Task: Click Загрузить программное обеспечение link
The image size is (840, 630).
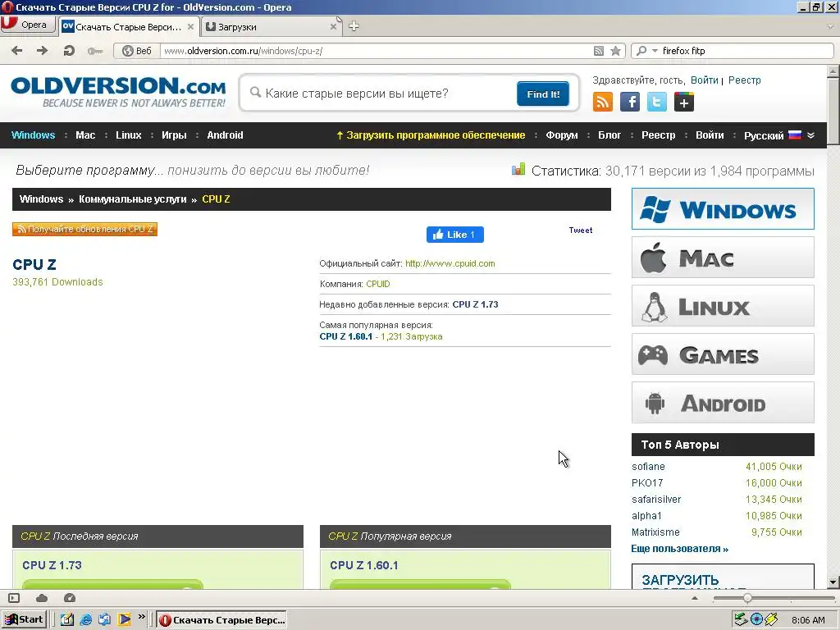Action: point(431,135)
